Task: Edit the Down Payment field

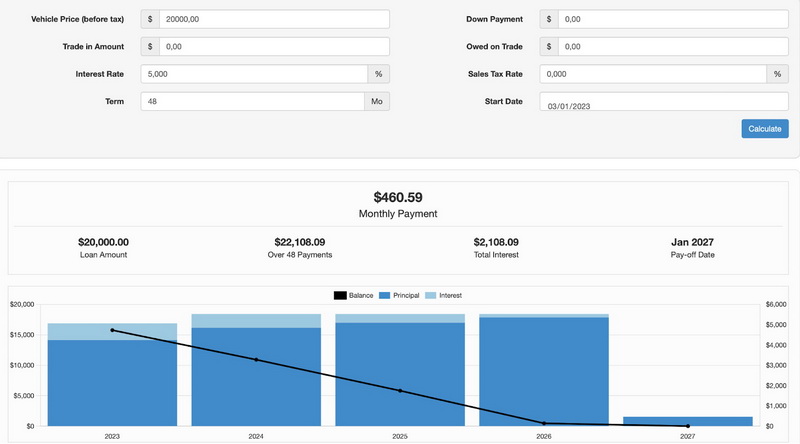Action: (x=673, y=19)
